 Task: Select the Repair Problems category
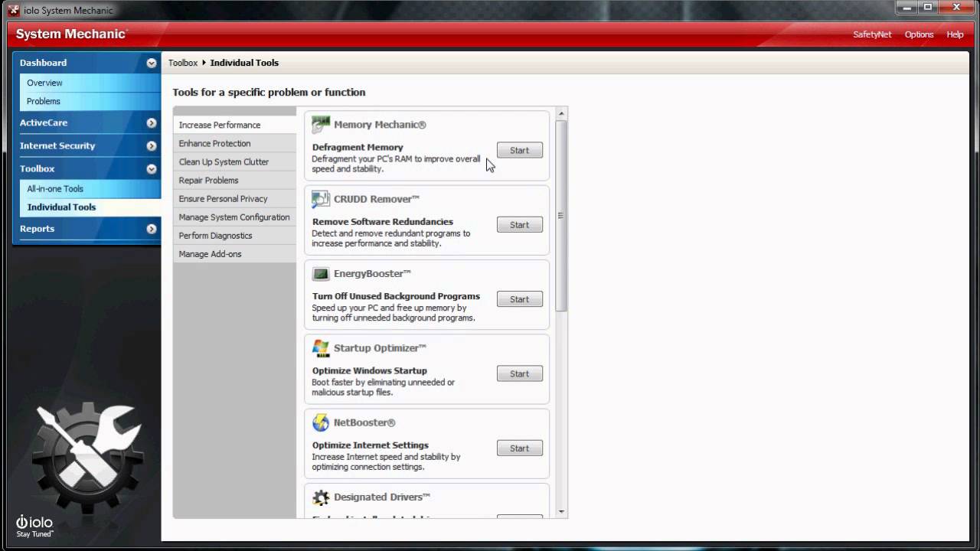(x=234, y=180)
